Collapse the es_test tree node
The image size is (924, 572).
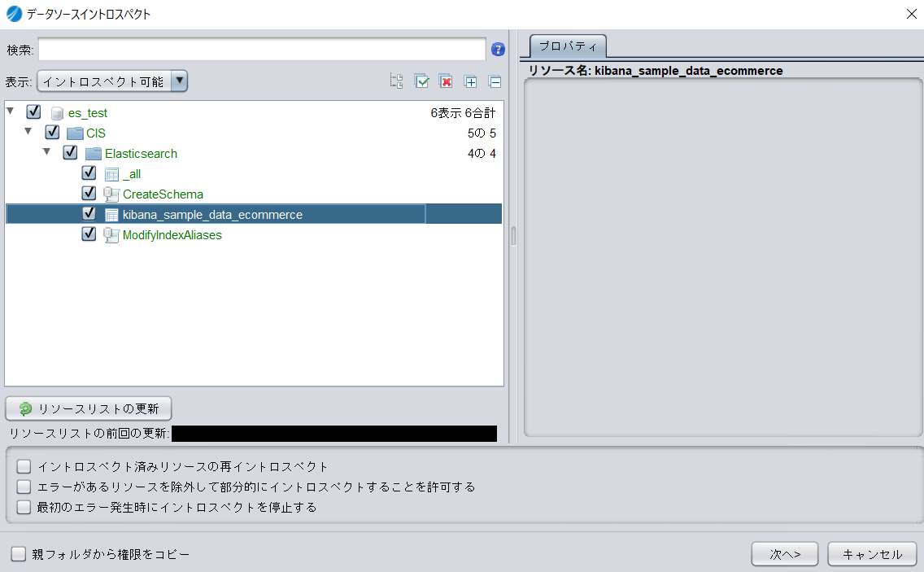(10, 111)
